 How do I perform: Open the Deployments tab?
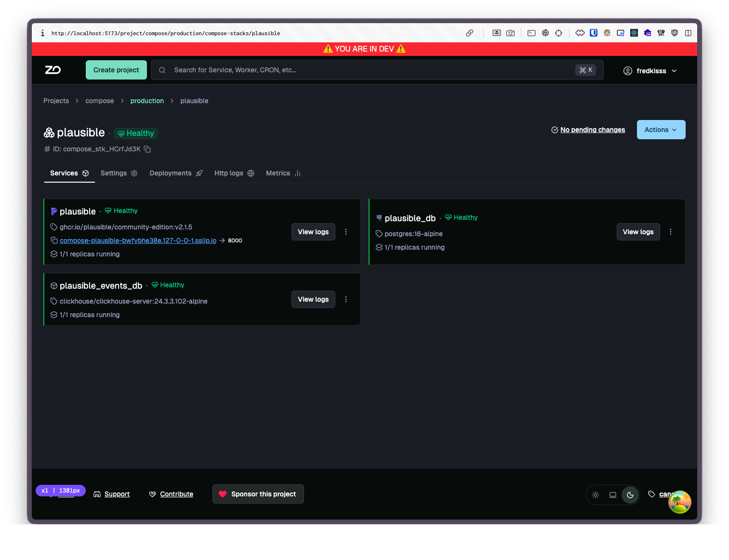pos(176,173)
